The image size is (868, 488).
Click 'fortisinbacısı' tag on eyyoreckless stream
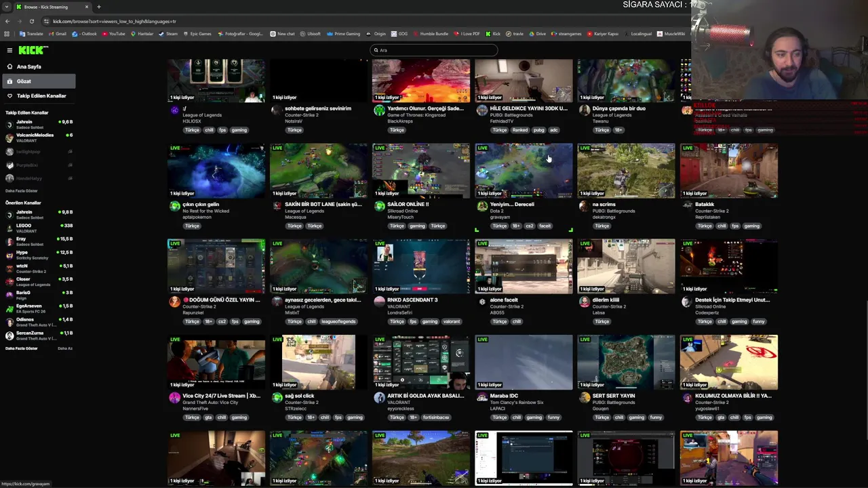(x=436, y=418)
